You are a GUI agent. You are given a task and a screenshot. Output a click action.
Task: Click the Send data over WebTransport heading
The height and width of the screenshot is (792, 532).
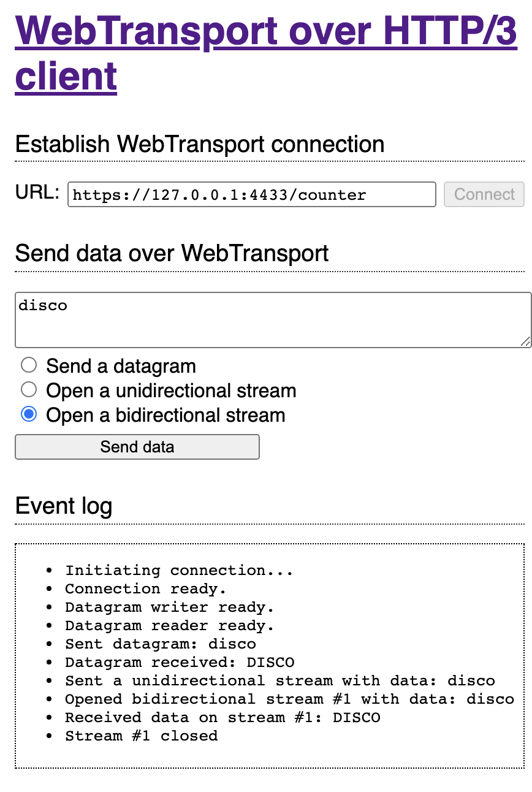pos(171,253)
